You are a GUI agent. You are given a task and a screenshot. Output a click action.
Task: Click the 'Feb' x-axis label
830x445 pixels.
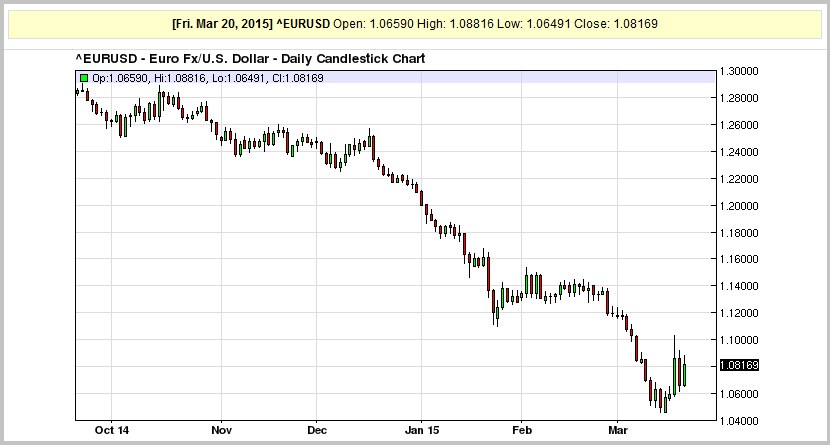tap(521, 430)
